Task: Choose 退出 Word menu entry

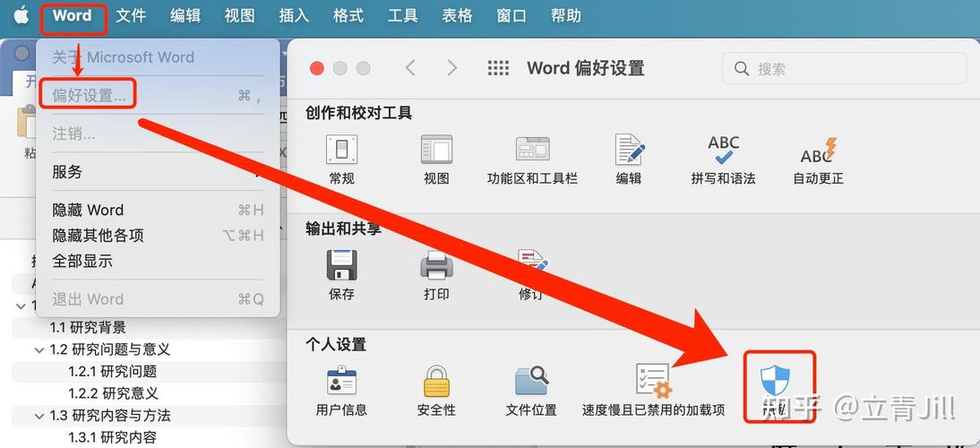Action: [158, 299]
